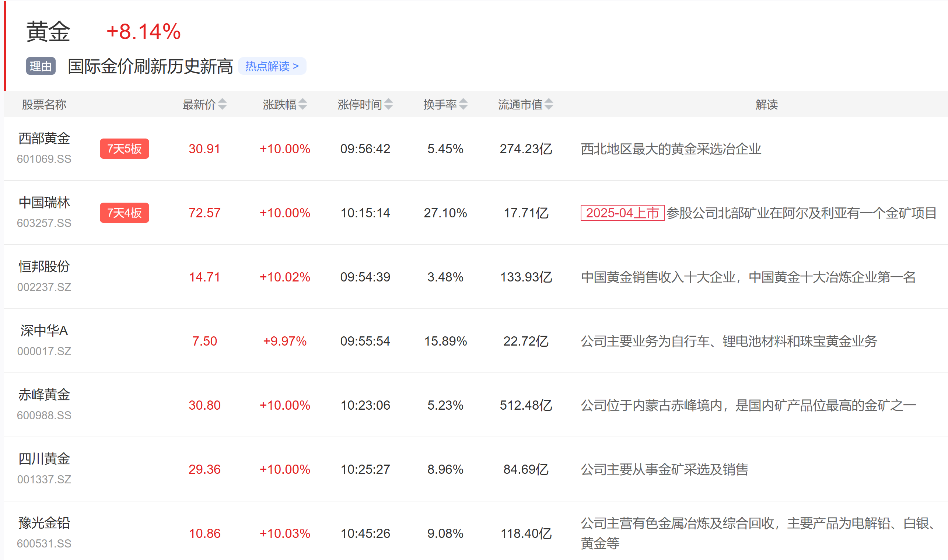
Task: Click price 14.71 for 恒邦股份
Action: 204,277
